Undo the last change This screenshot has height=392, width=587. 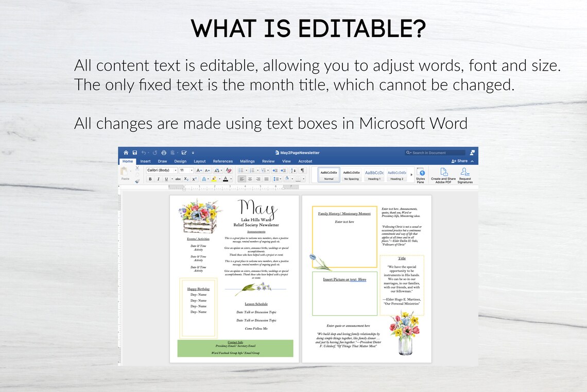pyautogui.click(x=144, y=152)
